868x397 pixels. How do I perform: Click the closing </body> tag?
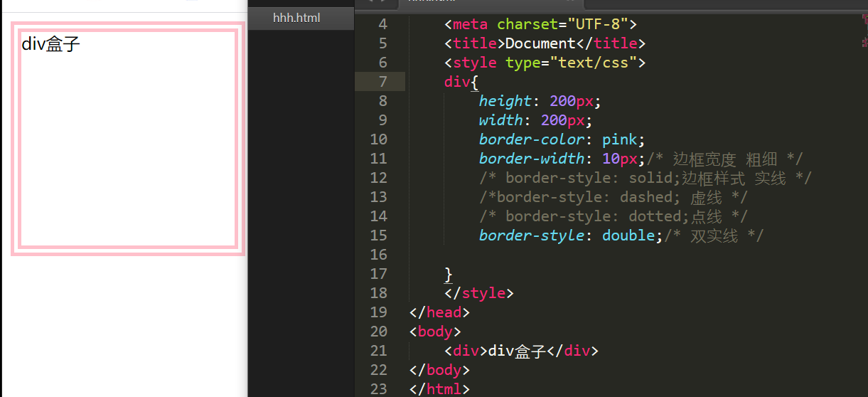point(440,370)
